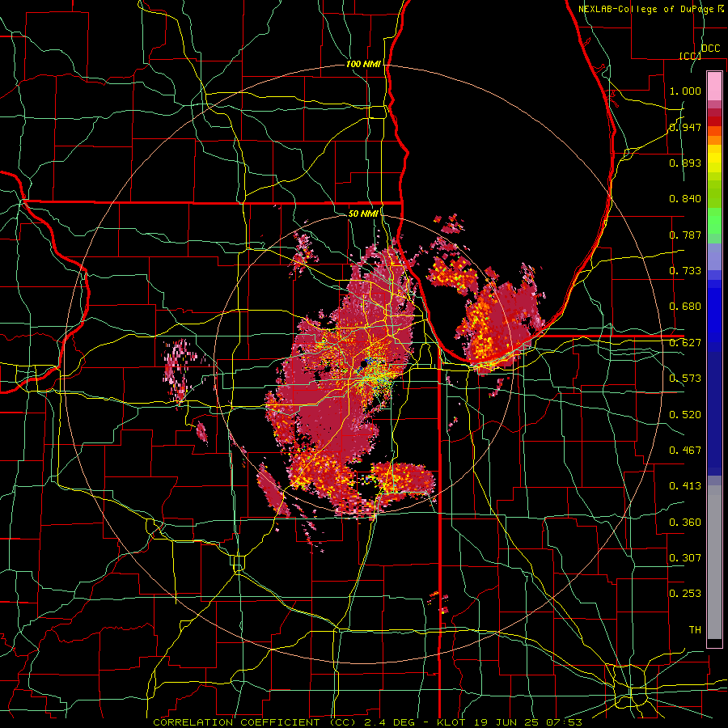Click the 100 NMI range ring label

pyautogui.click(x=363, y=64)
